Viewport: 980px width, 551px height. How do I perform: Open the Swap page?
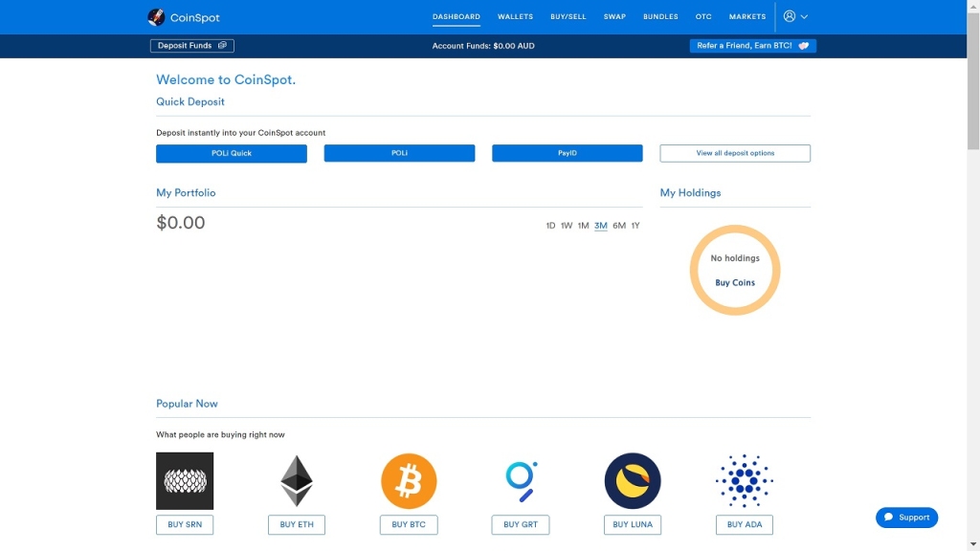click(x=614, y=17)
